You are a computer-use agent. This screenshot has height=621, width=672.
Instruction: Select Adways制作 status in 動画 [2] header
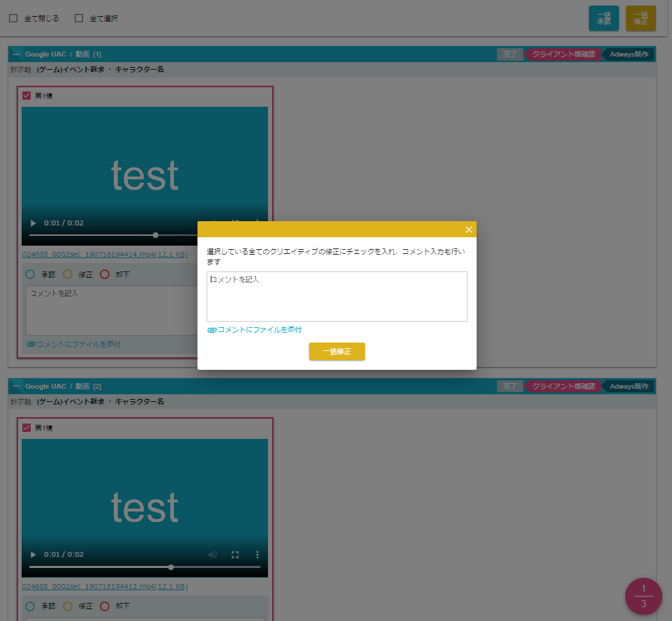point(629,386)
